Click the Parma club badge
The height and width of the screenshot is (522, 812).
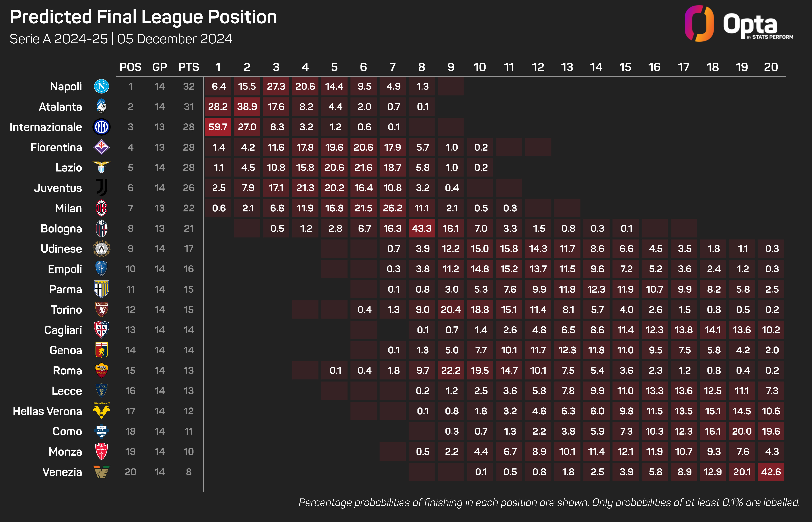click(101, 289)
